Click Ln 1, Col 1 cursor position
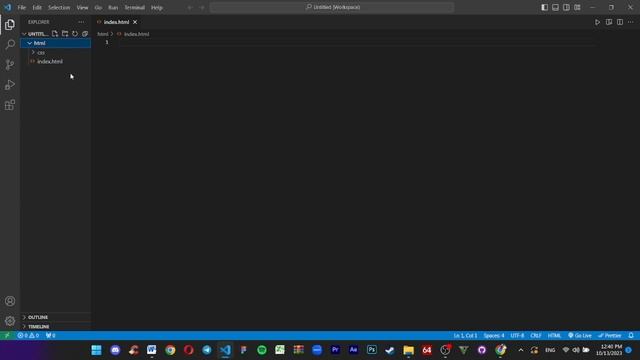Viewport: 640px width, 360px height. [465, 336]
